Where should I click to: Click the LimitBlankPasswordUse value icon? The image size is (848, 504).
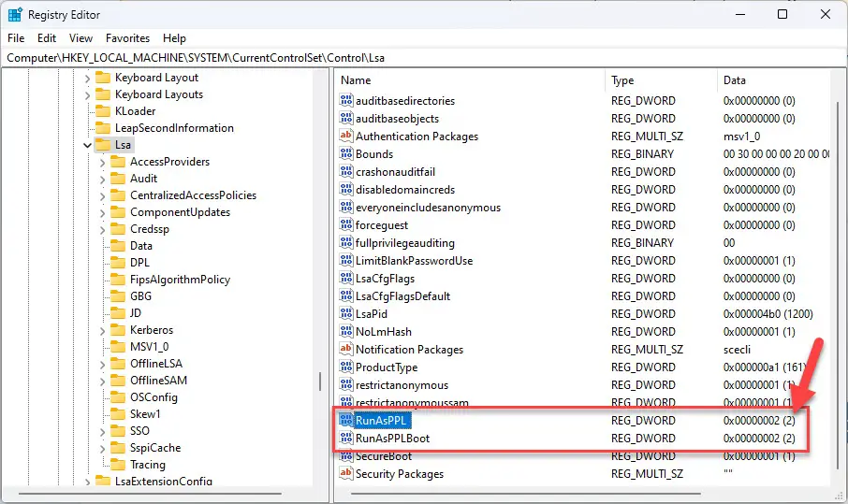(346, 260)
